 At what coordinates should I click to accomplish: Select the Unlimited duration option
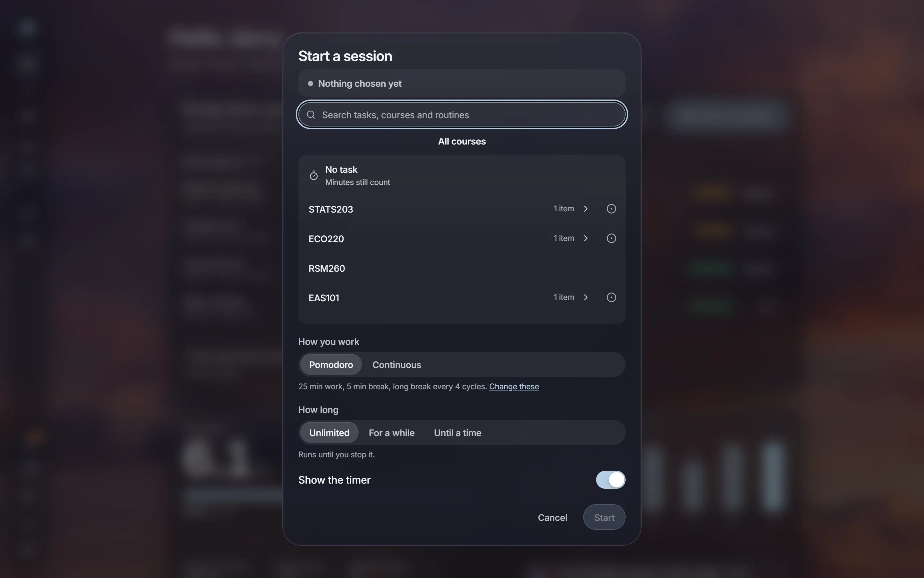[329, 433]
